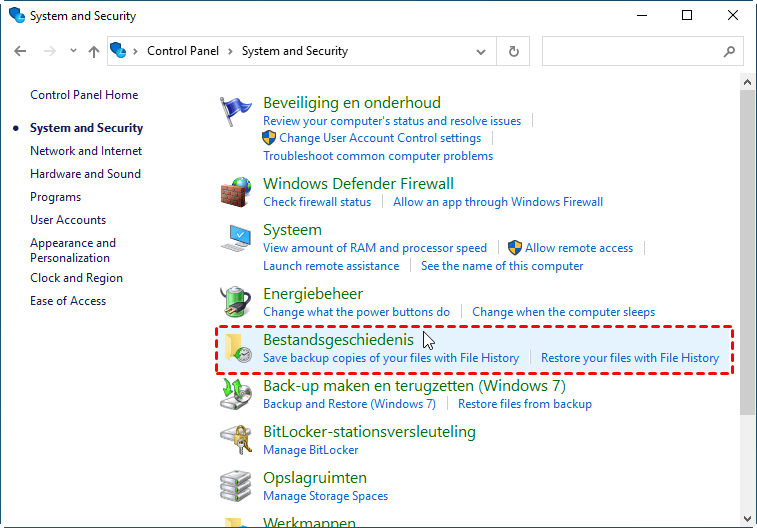This screenshot has height=528, width=757.
Task: Open the Opslagruimten stacked drives icon
Action: tap(236, 486)
